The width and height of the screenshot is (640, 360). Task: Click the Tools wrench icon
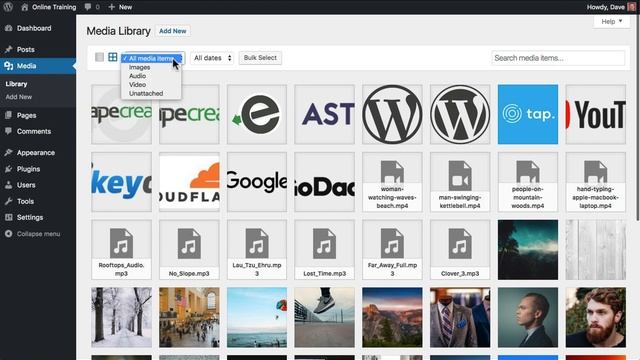pos(9,201)
